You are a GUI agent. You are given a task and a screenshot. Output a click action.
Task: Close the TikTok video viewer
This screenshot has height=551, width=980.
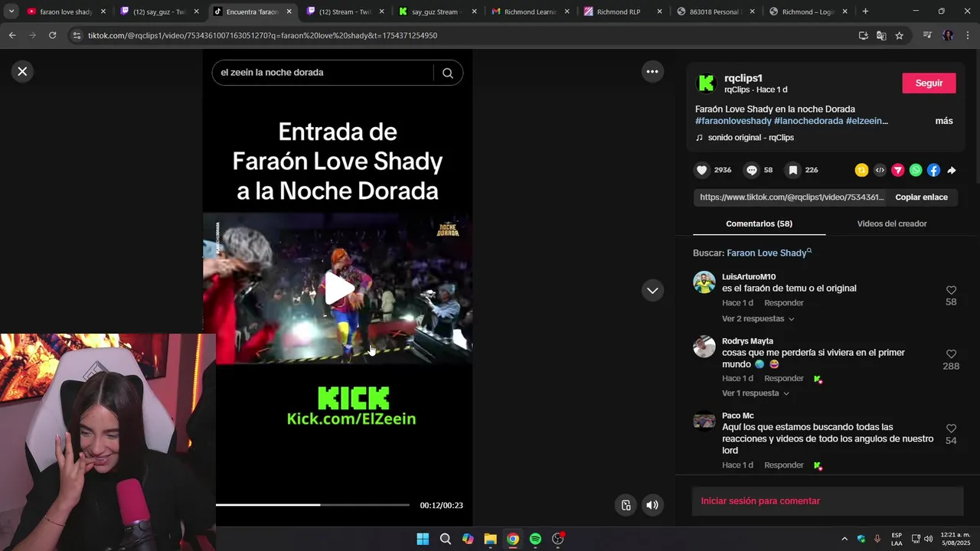point(22,71)
